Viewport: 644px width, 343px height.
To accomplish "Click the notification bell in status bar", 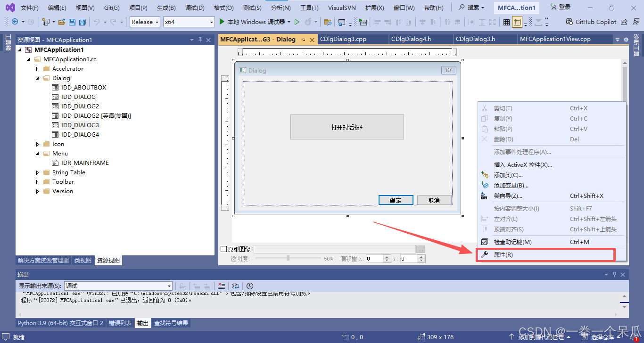I will (633, 336).
